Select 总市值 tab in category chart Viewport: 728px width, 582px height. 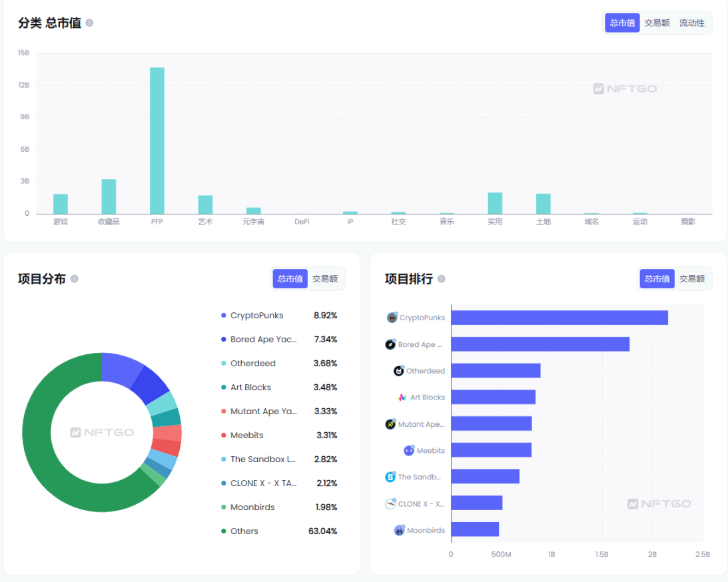click(x=622, y=23)
